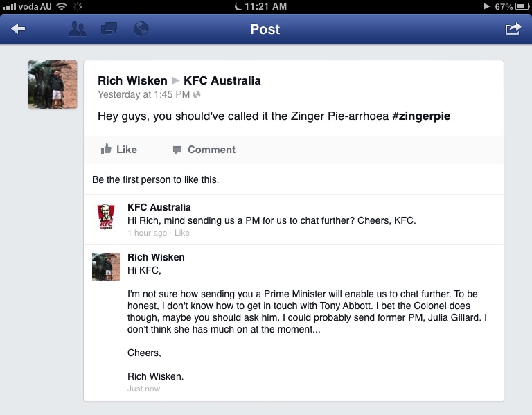532x415 pixels.
Task: Open Rich Wisken commenter name
Action: click(x=156, y=257)
